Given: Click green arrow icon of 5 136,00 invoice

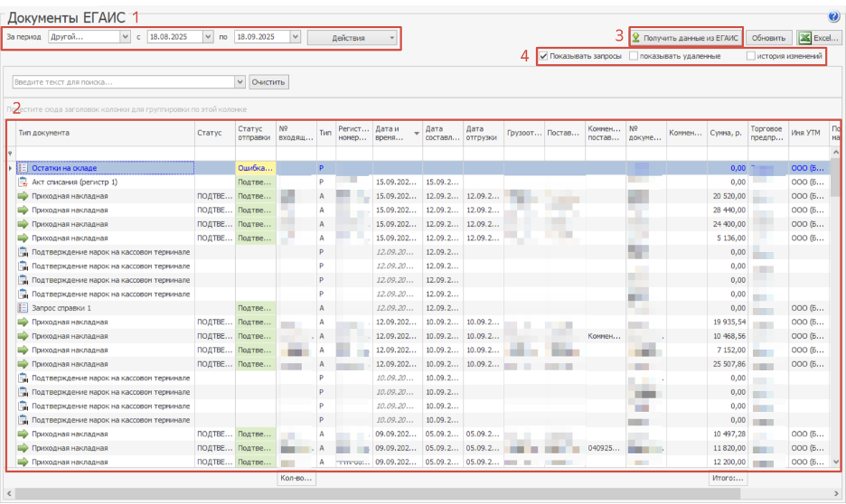Looking at the screenshot, I should point(23,238).
